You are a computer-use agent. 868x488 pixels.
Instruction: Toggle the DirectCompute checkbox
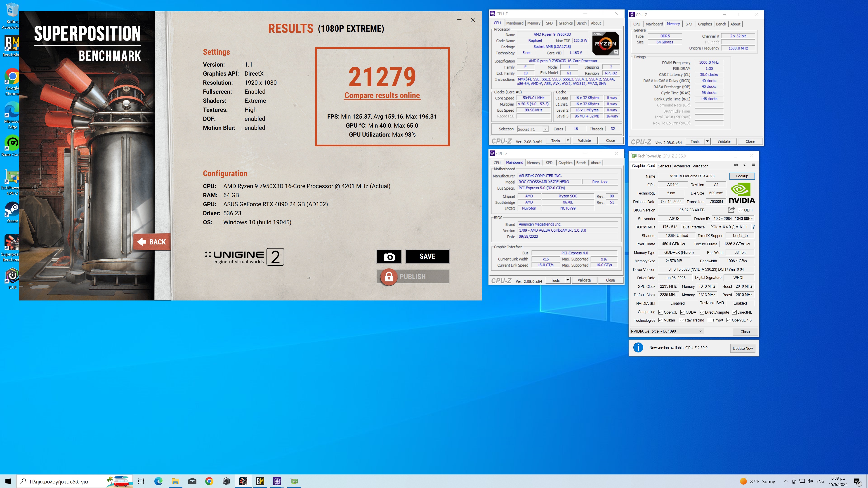pos(702,312)
